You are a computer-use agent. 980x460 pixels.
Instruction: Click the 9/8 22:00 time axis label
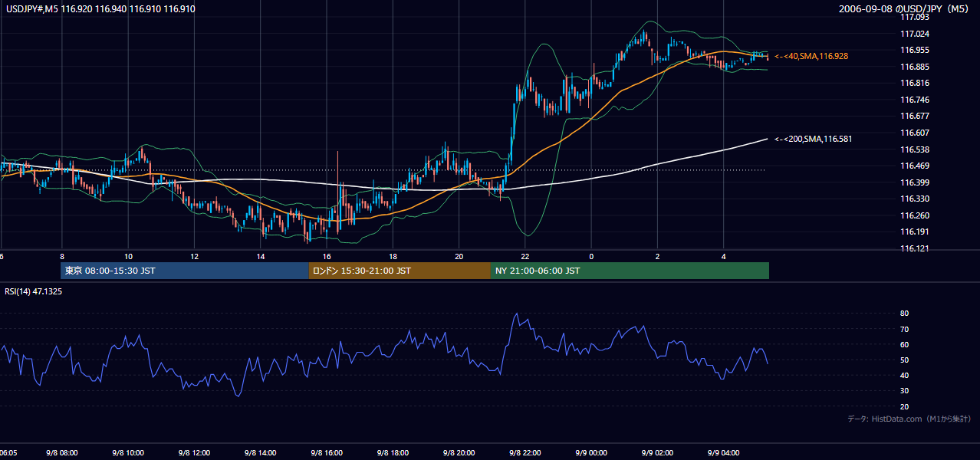click(x=525, y=452)
